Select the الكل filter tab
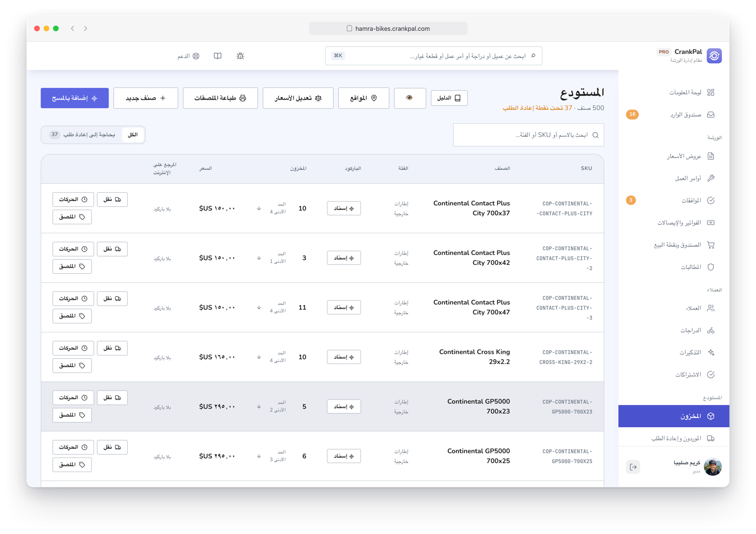 (x=133, y=135)
